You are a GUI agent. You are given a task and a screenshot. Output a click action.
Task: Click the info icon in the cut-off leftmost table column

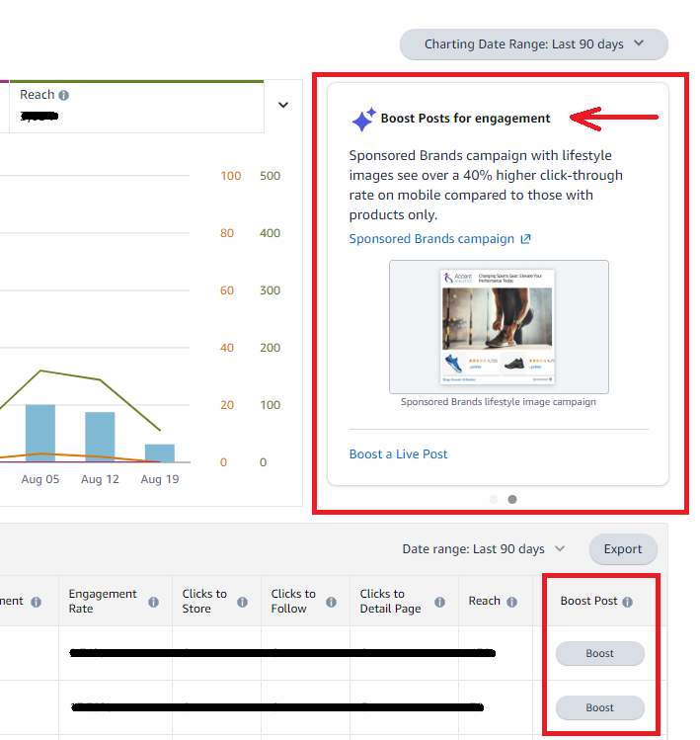(x=36, y=602)
